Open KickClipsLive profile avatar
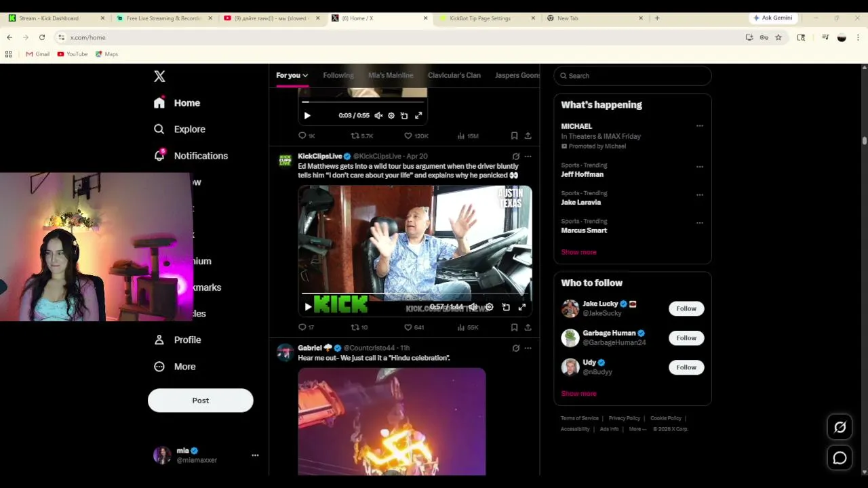The image size is (868, 488). (285, 161)
